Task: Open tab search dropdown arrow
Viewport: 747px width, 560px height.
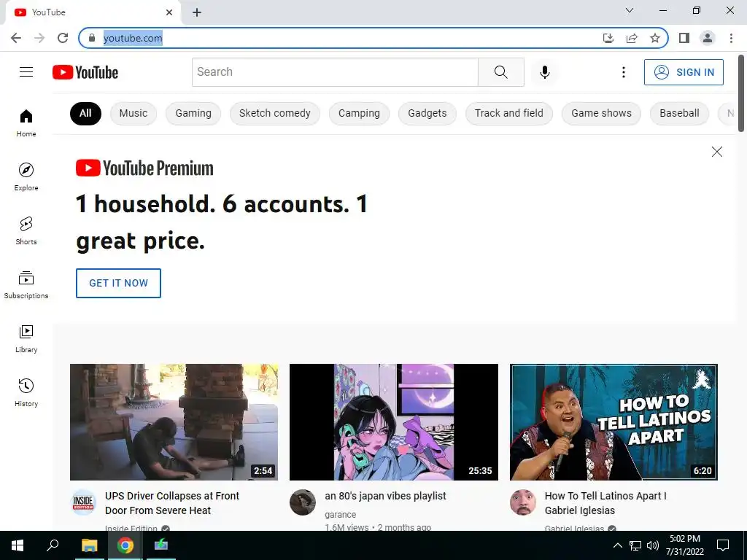Action: coord(630,10)
